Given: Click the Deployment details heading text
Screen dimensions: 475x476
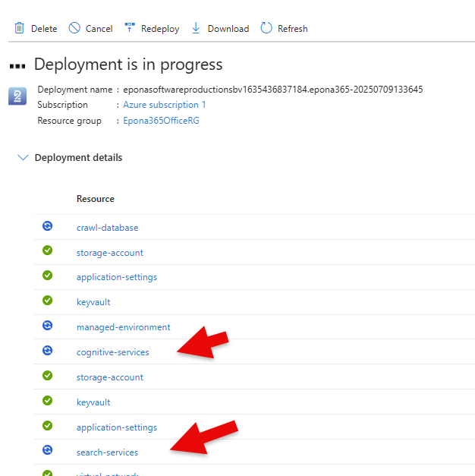Looking at the screenshot, I should coord(78,158).
